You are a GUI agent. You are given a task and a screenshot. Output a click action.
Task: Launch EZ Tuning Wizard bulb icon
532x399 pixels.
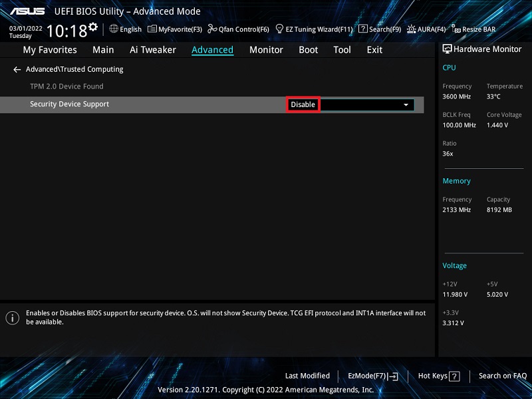pos(279,29)
